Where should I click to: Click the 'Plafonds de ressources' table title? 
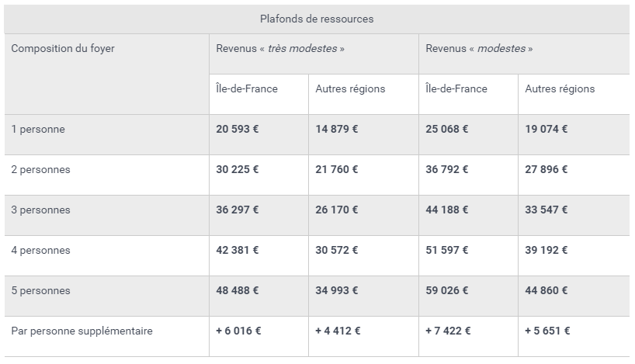(316, 19)
